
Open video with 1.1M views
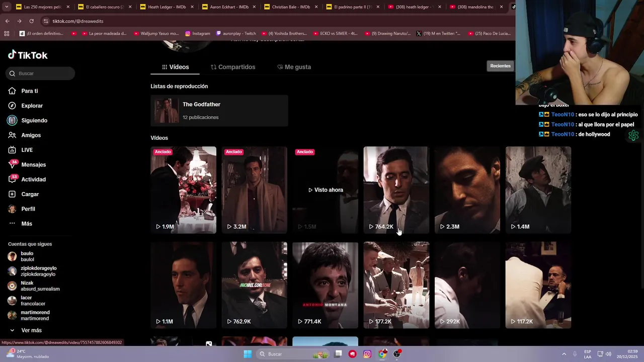coord(184,285)
